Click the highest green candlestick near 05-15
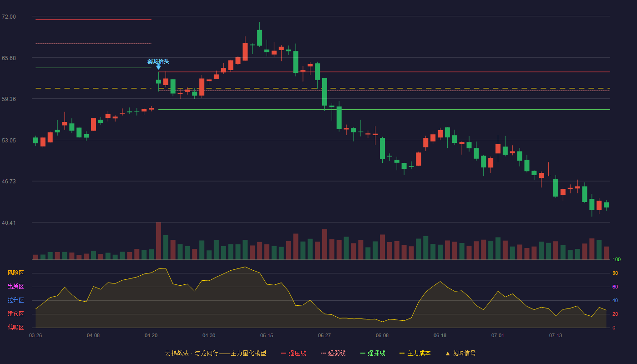 pyautogui.click(x=259, y=38)
